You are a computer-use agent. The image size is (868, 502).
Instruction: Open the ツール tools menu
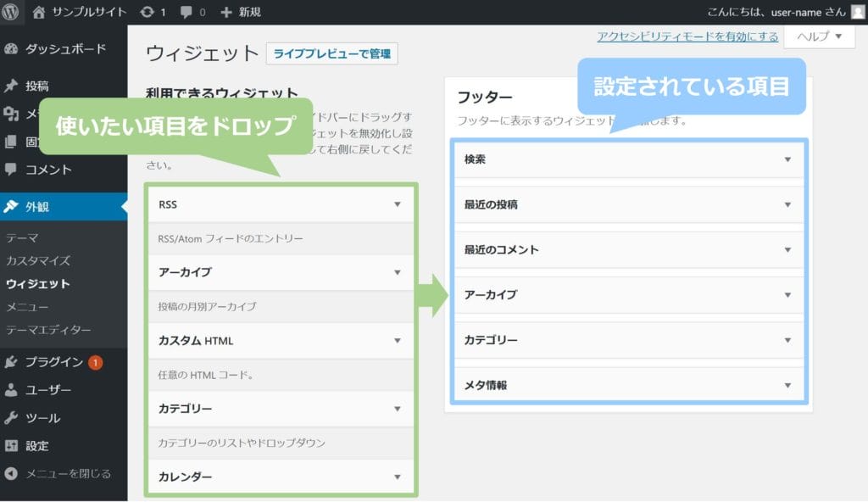(x=42, y=418)
